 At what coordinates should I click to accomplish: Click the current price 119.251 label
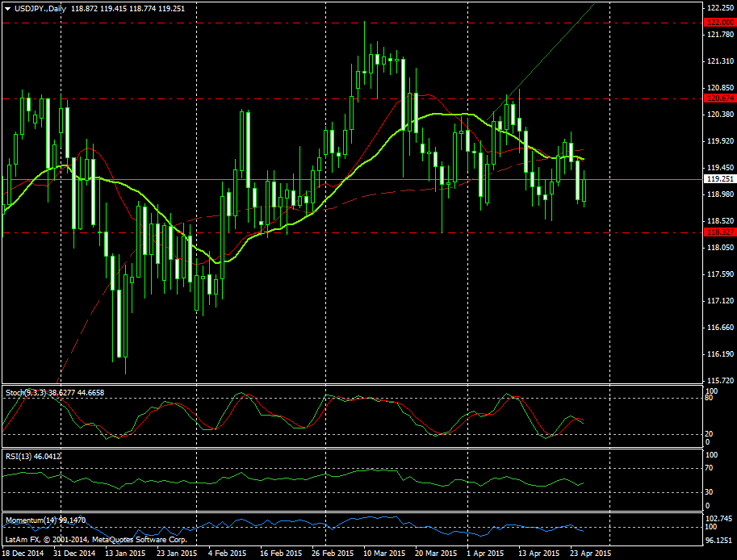click(x=718, y=179)
